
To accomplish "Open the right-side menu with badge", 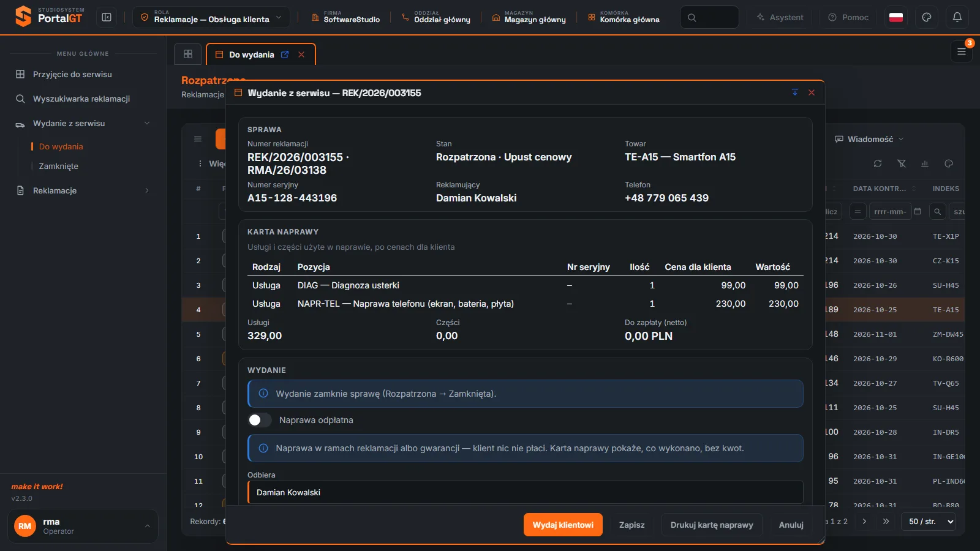I will coord(962,52).
